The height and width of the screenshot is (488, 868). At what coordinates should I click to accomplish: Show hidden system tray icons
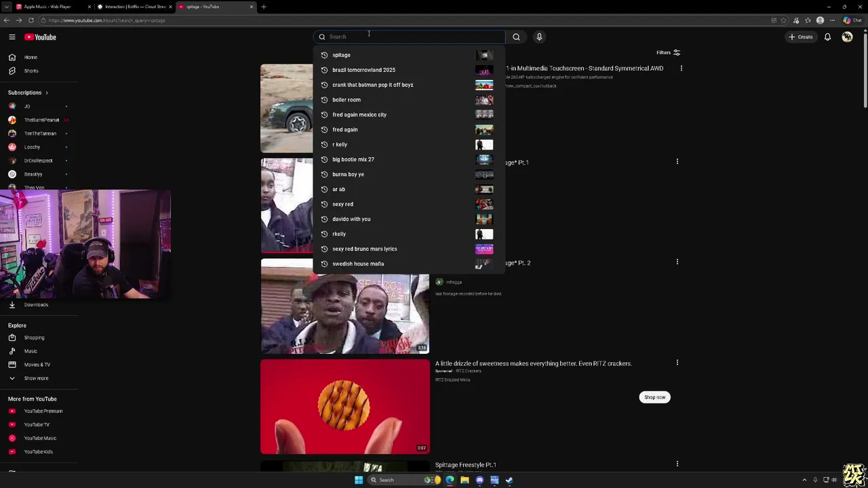click(x=804, y=480)
